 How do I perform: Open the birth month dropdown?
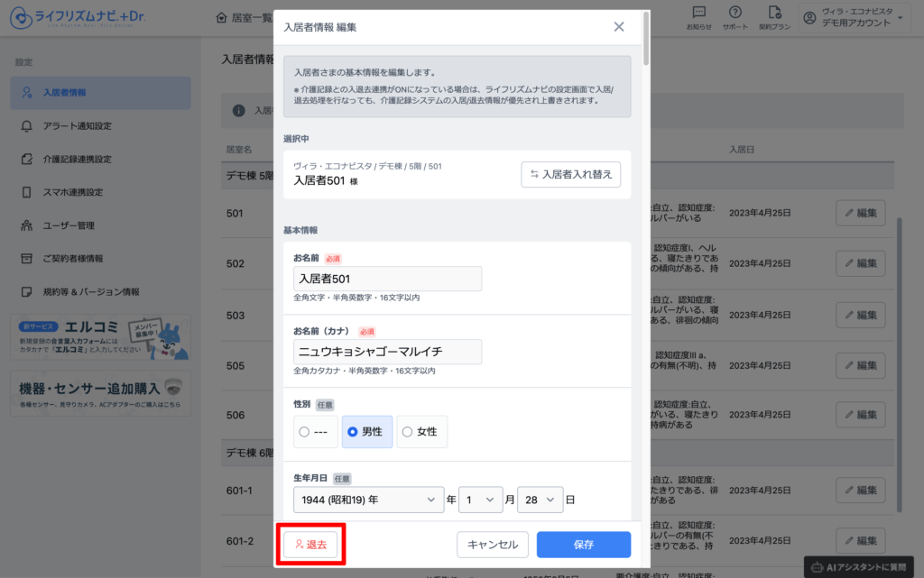(x=480, y=499)
